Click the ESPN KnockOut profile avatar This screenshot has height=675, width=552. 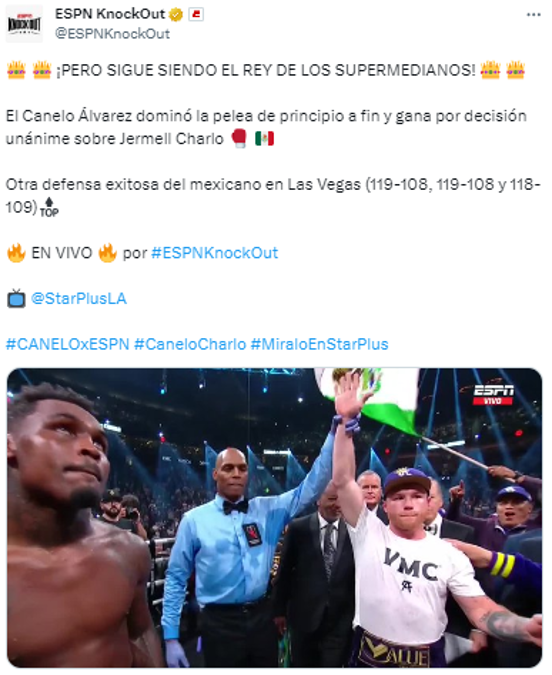[24, 24]
